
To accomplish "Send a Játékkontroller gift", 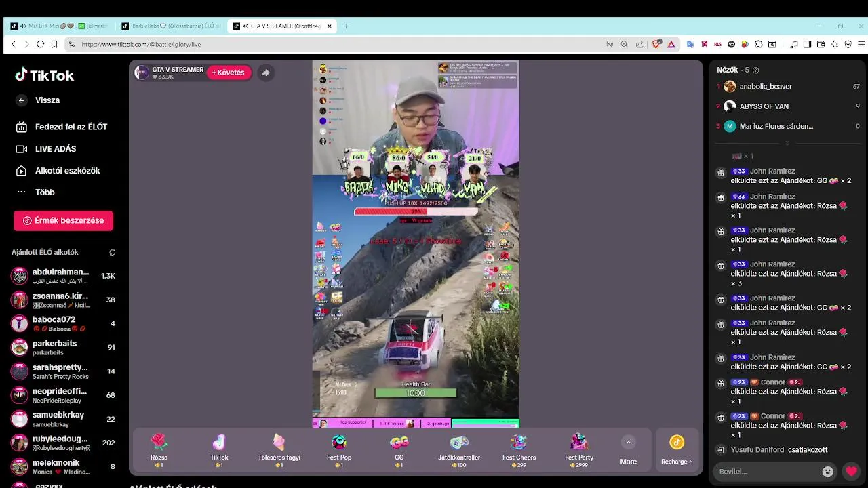I will (459, 451).
